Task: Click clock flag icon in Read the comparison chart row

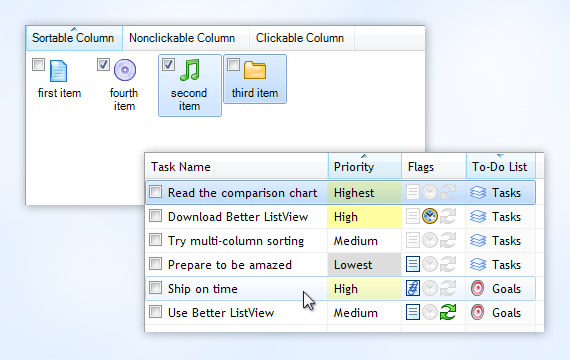Action: coord(430,192)
